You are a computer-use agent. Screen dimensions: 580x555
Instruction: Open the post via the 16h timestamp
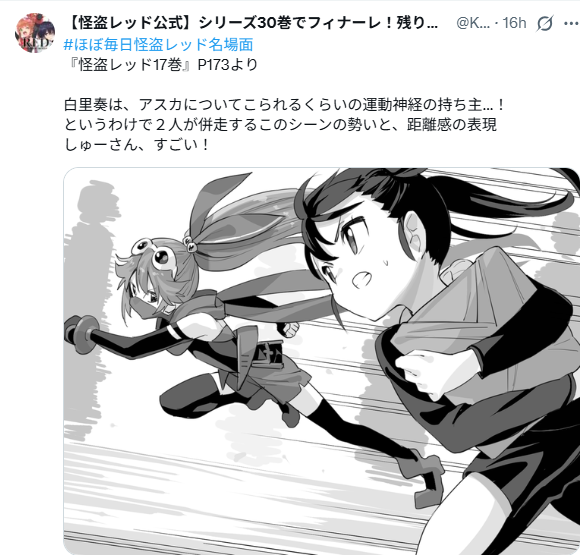tap(514, 23)
